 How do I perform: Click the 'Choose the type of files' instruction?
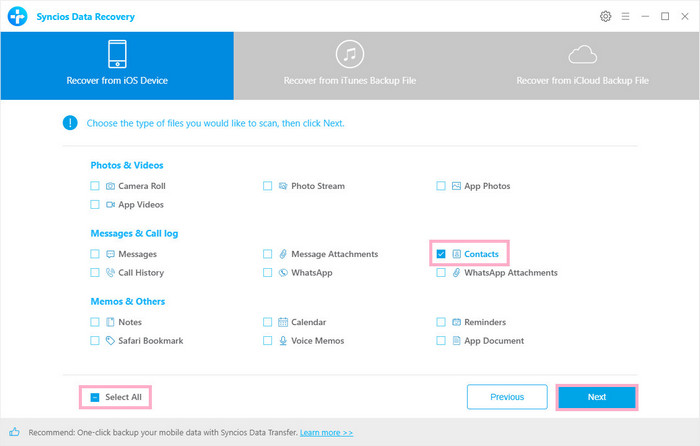(x=216, y=123)
